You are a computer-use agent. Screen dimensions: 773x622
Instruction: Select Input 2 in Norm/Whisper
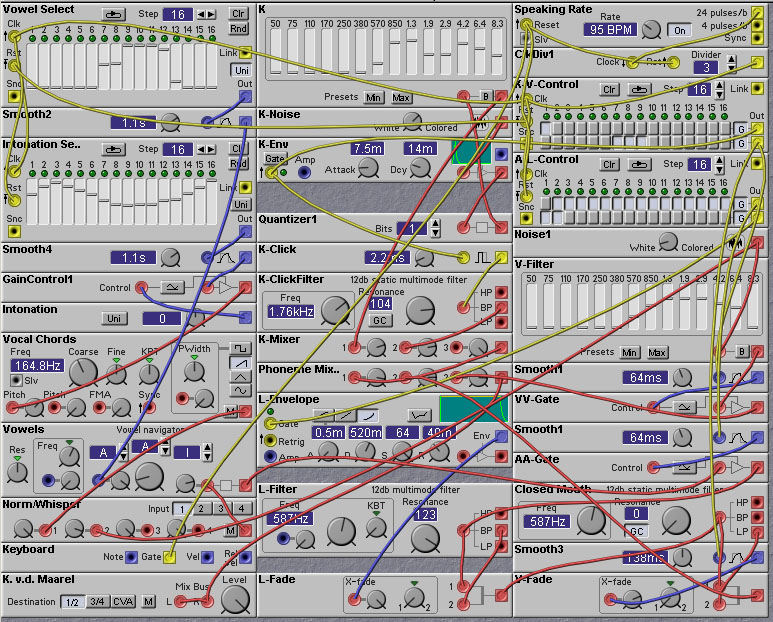[x=200, y=509]
